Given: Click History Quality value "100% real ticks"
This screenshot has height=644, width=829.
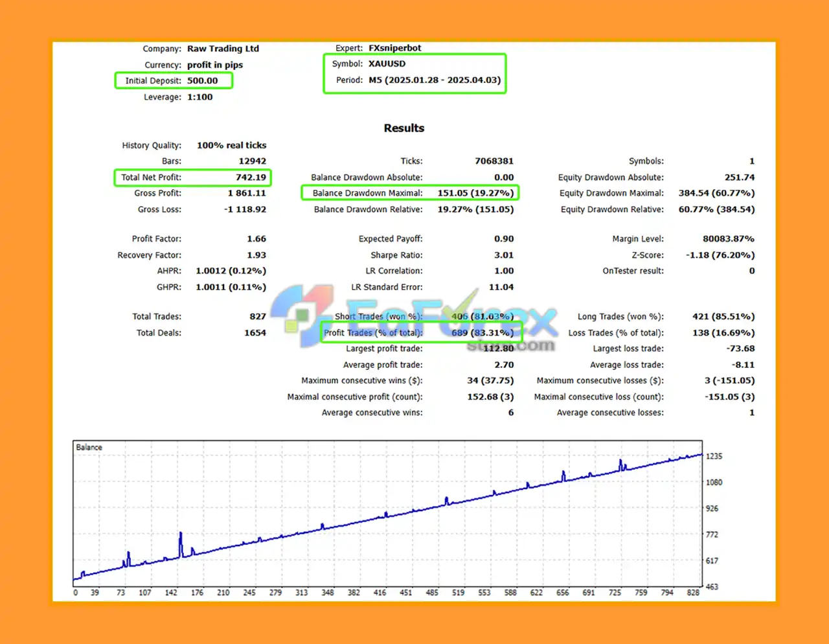Looking at the screenshot, I should (x=232, y=145).
